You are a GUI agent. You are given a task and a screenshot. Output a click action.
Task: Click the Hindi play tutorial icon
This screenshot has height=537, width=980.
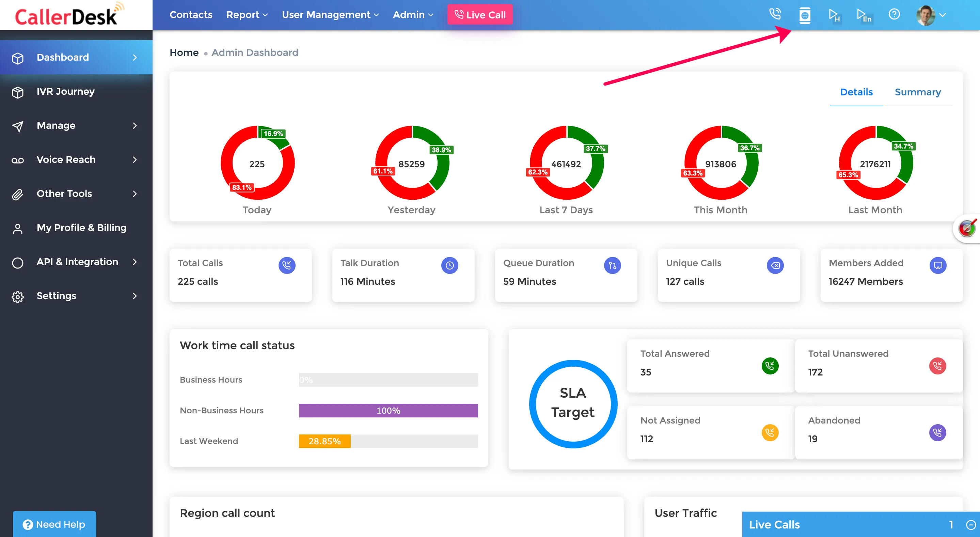[x=834, y=15]
